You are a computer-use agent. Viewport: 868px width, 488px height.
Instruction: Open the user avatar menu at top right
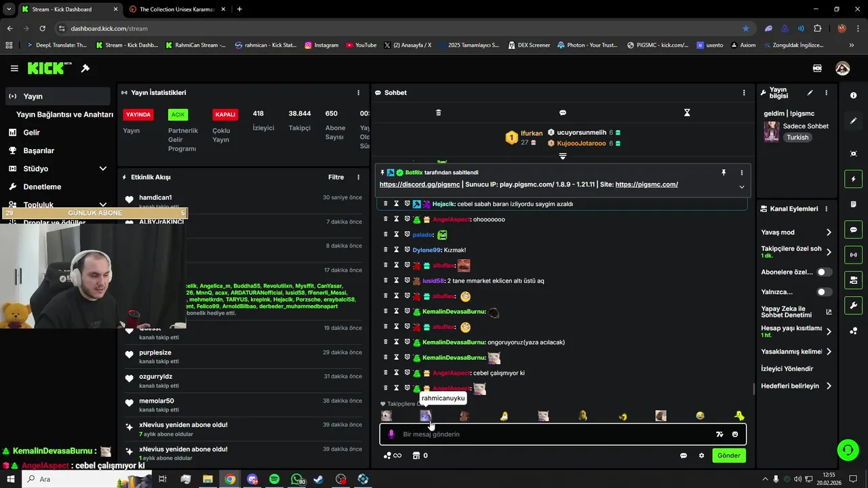[x=842, y=68]
